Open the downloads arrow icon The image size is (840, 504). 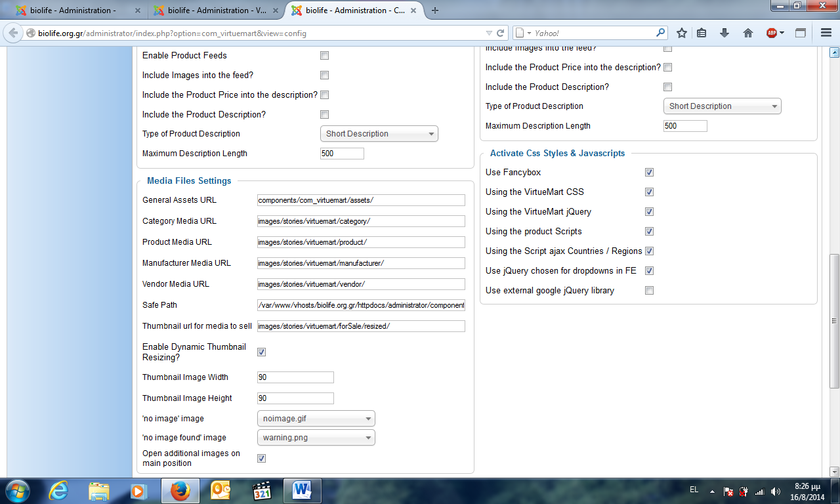point(724,33)
